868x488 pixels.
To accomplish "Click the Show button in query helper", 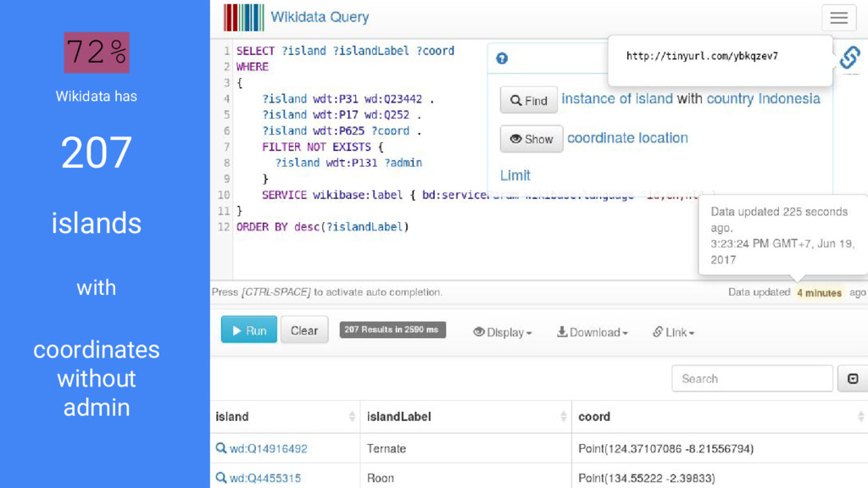I will click(531, 139).
